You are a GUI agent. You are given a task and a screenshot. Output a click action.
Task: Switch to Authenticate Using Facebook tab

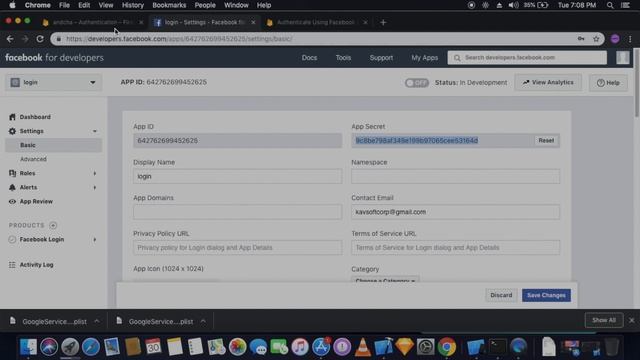[x=315, y=22]
